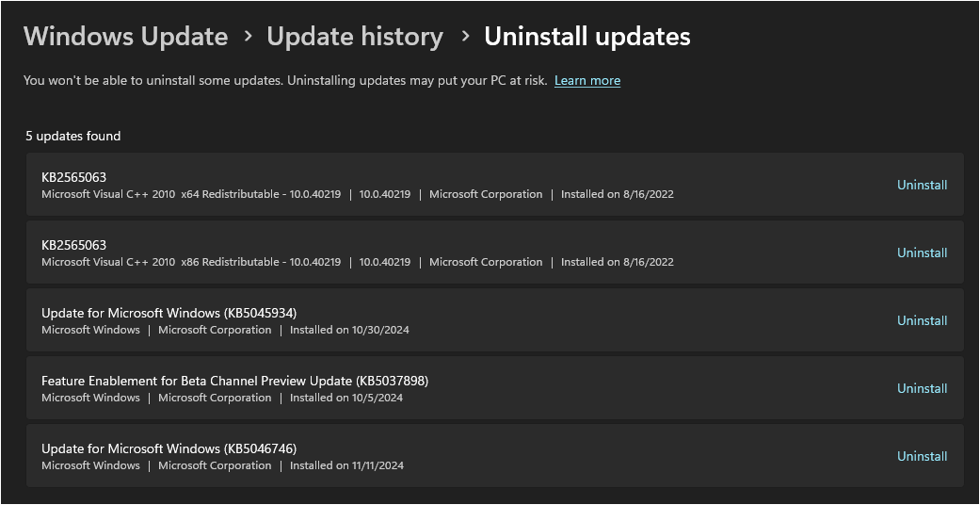
Task: Select Update for Microsoft Windows (KB5045934) entry
Action: tap(169, 313)
